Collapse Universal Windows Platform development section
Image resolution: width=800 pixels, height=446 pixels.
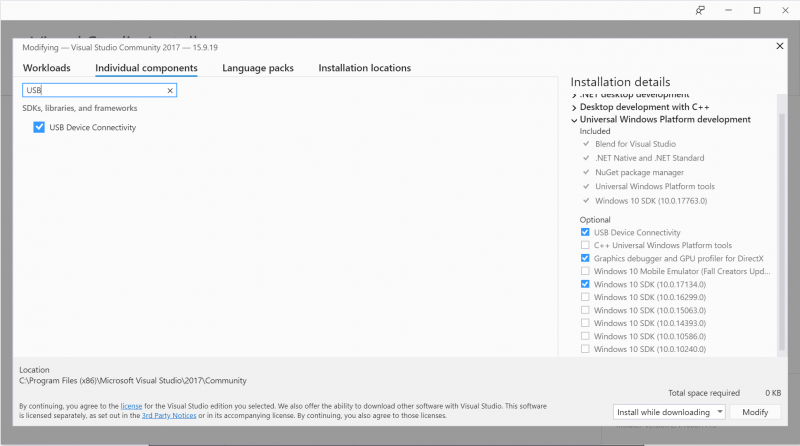(x=574, y=120)
